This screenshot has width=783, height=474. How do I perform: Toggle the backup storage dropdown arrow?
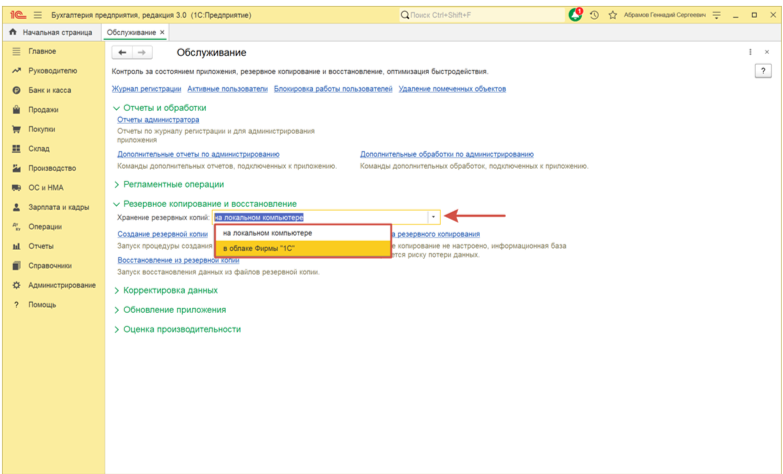click(433, 217)
